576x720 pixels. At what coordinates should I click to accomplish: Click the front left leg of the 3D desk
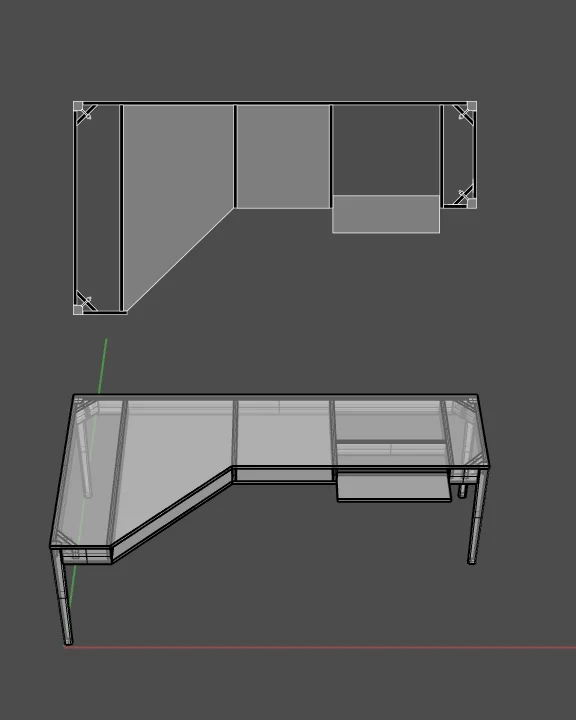click(x=62, y=596)
